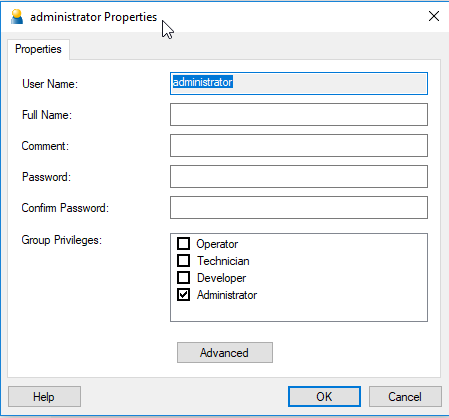Select the Password input box
This screenshot has height=418, width=449.
(299, 177)
